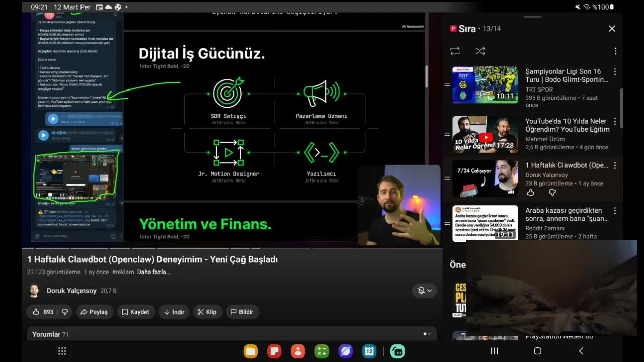
Task: Go to the home screen
Action: pos(537,351)
